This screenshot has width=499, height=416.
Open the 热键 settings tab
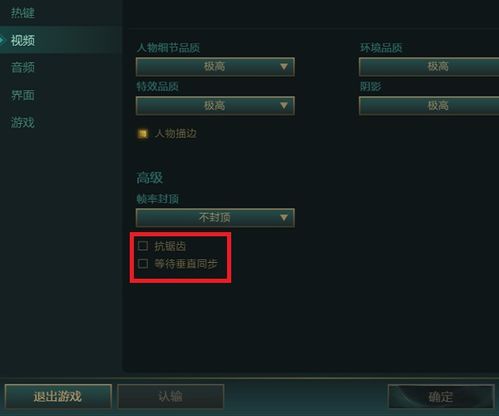[x=23, y=13]
